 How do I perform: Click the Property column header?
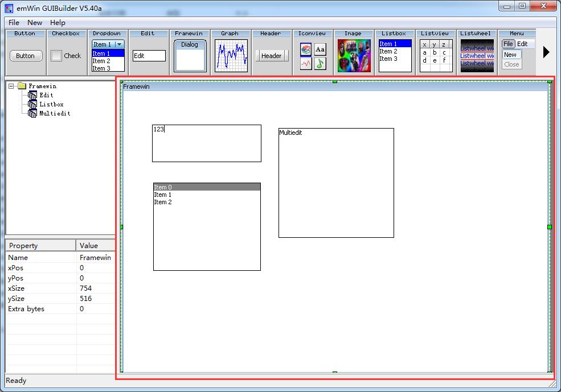[x=40, y=245]
